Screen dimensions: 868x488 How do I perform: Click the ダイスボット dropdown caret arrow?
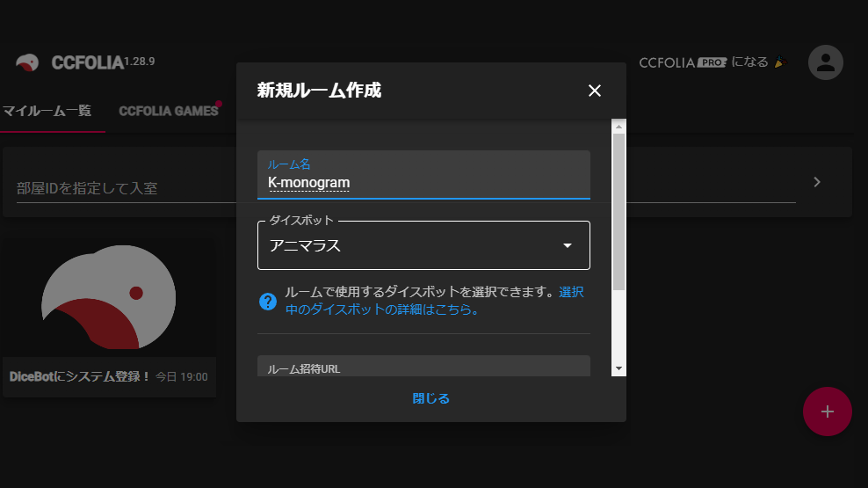568,245
